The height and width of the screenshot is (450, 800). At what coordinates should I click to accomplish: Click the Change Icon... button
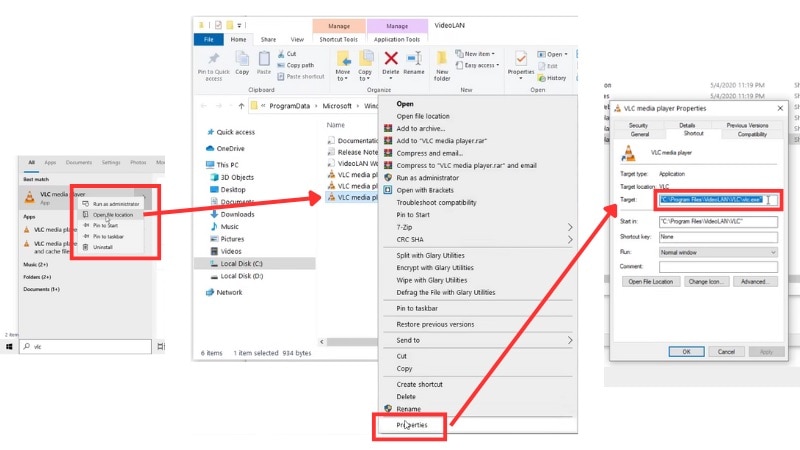[x=706, y=282]
